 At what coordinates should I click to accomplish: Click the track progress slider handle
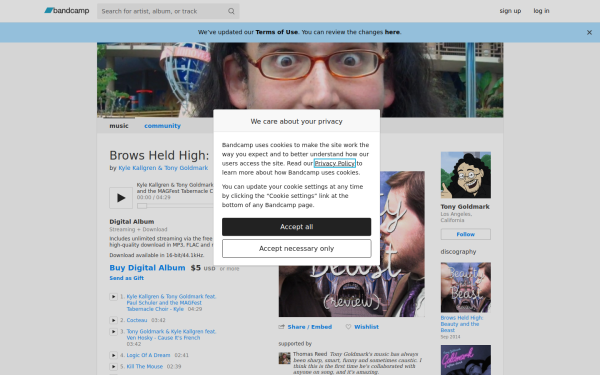[142, 206]
